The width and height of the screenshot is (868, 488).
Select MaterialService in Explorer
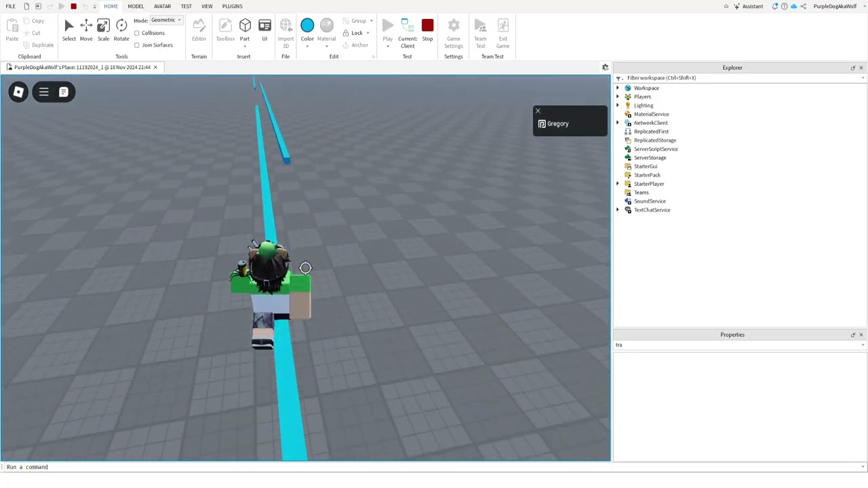651,115
